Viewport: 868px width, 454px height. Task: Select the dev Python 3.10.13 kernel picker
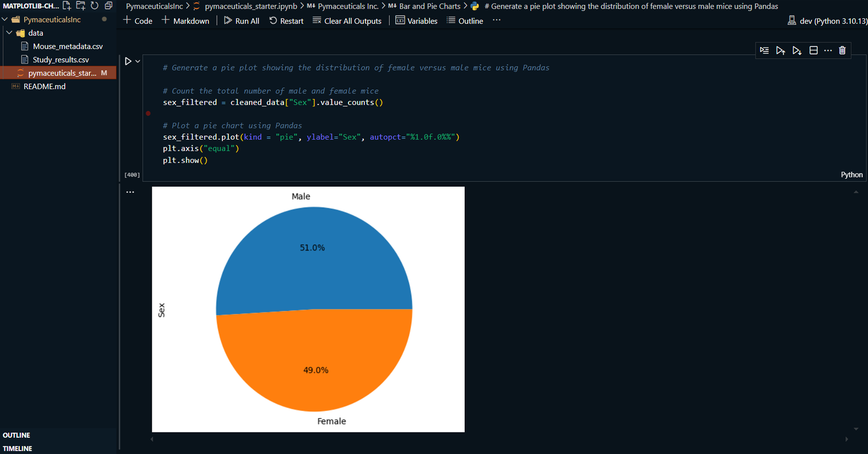[x=827, y=21]
